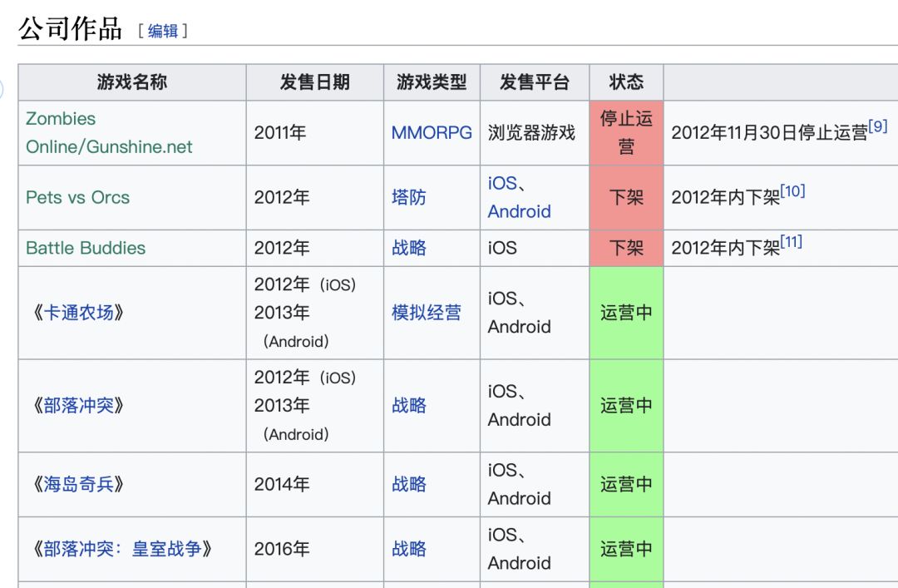The width and height of the screenshot is (898, 588).
Task: Open the 模拟经营 game type link
Action: 427,313
